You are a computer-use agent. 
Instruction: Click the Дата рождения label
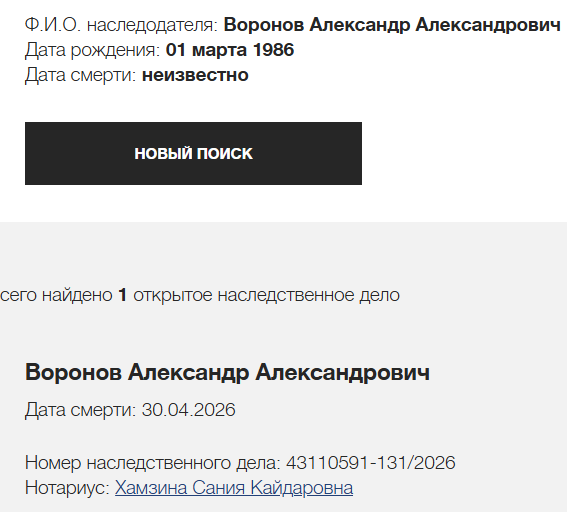(93, 50)
